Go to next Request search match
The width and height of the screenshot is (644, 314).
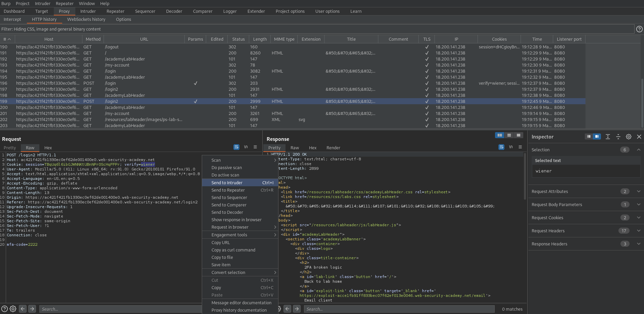(x=32, y=309)
